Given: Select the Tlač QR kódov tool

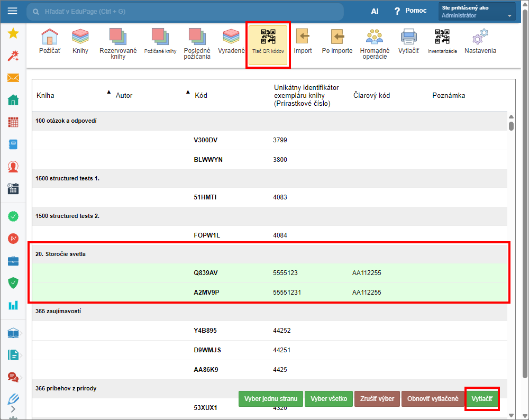Looking at the screenshot, I should pyautogui.click(x=268, y=41).
